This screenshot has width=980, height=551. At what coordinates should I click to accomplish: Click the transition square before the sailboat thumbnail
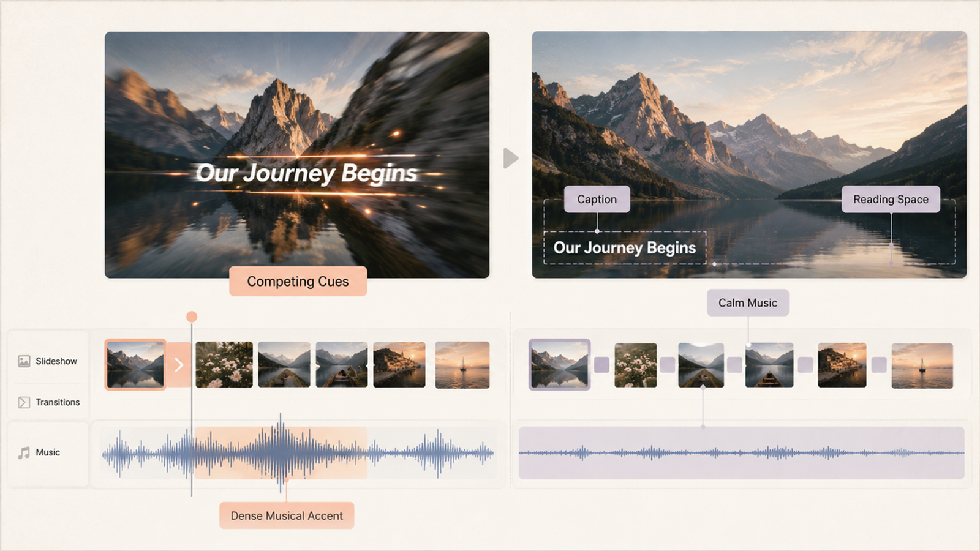pos(879,365)
